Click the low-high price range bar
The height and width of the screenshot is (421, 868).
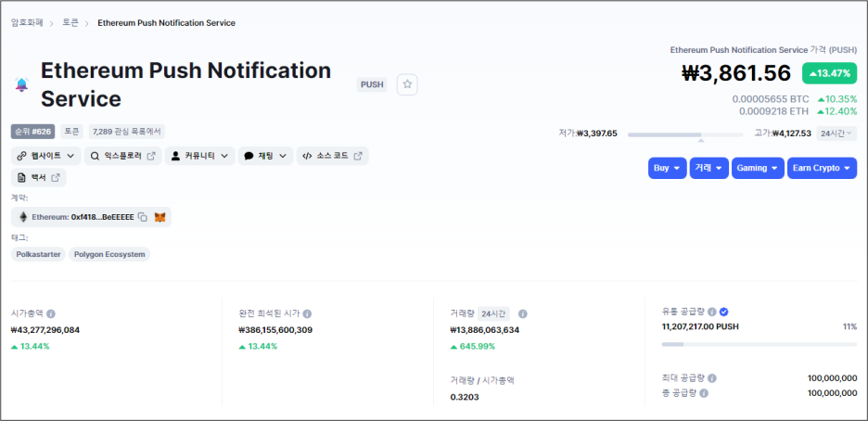(685, 134)
